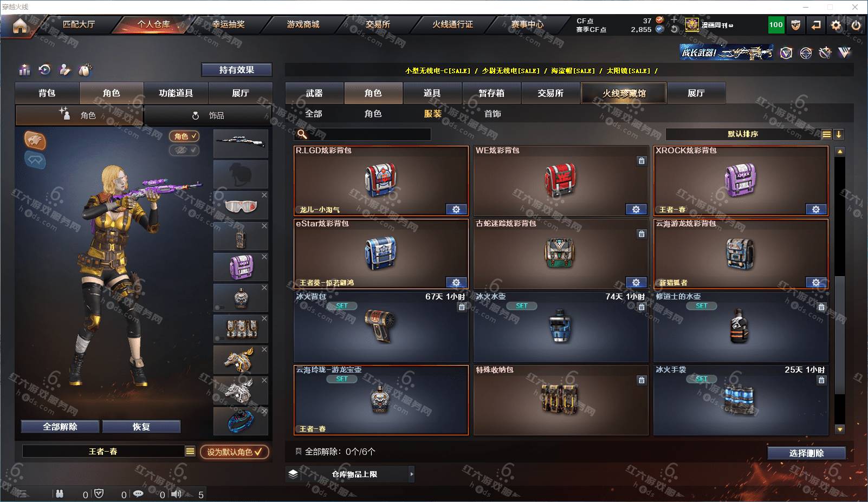This screenshot has width=868, height=502.
Task: Expand the 仓库物品上限 arrow
Action: click(x=412, y=474)
